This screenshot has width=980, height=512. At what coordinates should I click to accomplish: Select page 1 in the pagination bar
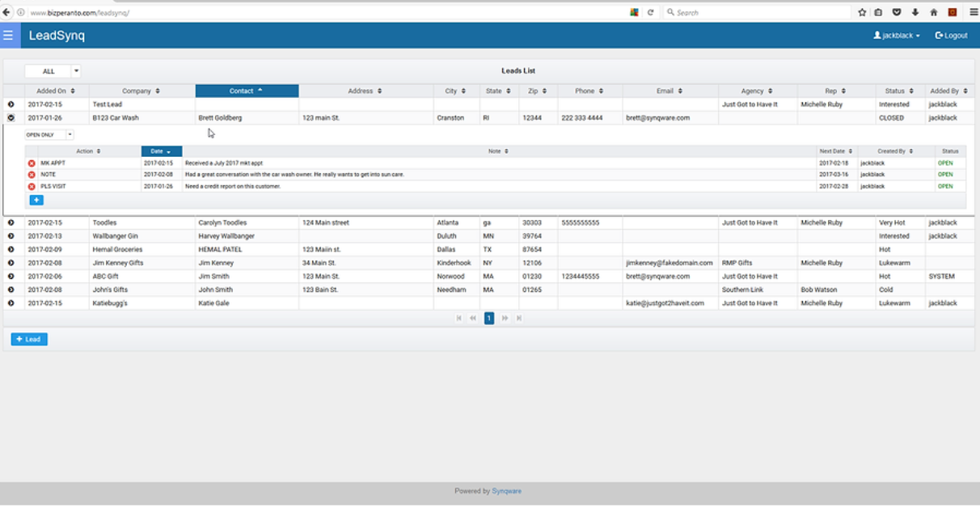point(489,318)
